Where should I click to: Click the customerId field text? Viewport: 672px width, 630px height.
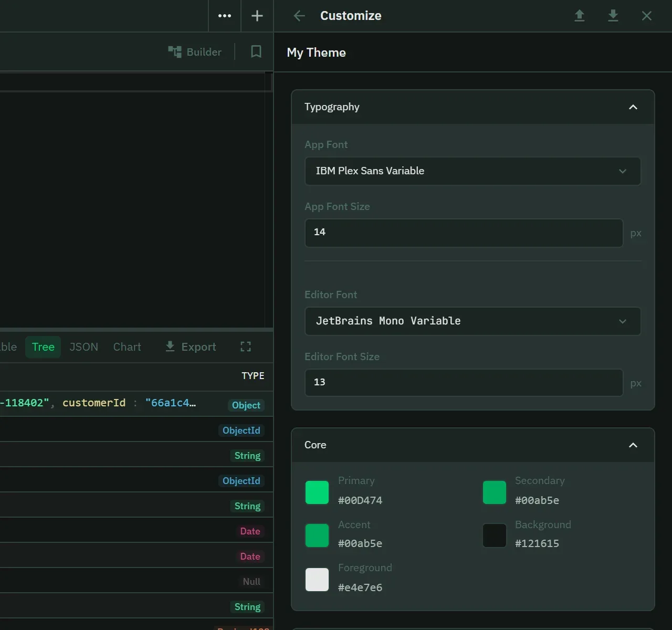(94, 403)
